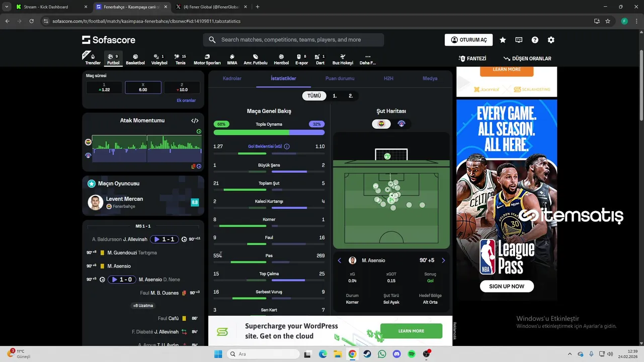Open DÜŞEN ORANLAR link
644x362 pixels.
pos(527,58)
